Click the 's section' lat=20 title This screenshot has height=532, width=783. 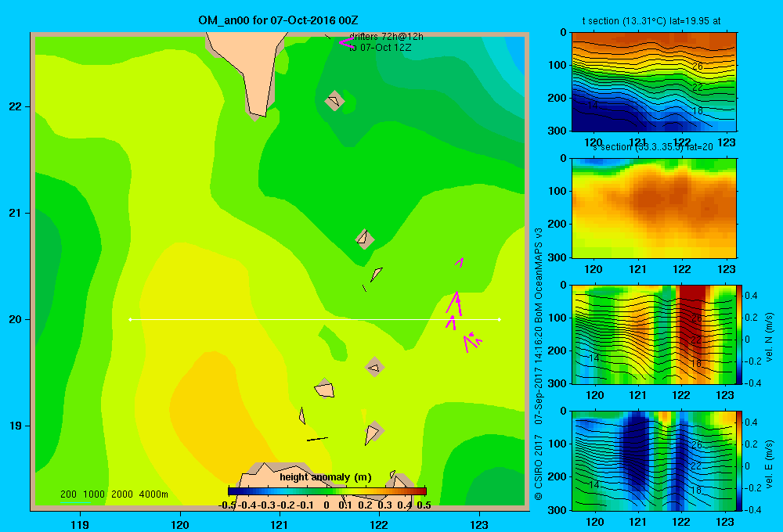653,147
